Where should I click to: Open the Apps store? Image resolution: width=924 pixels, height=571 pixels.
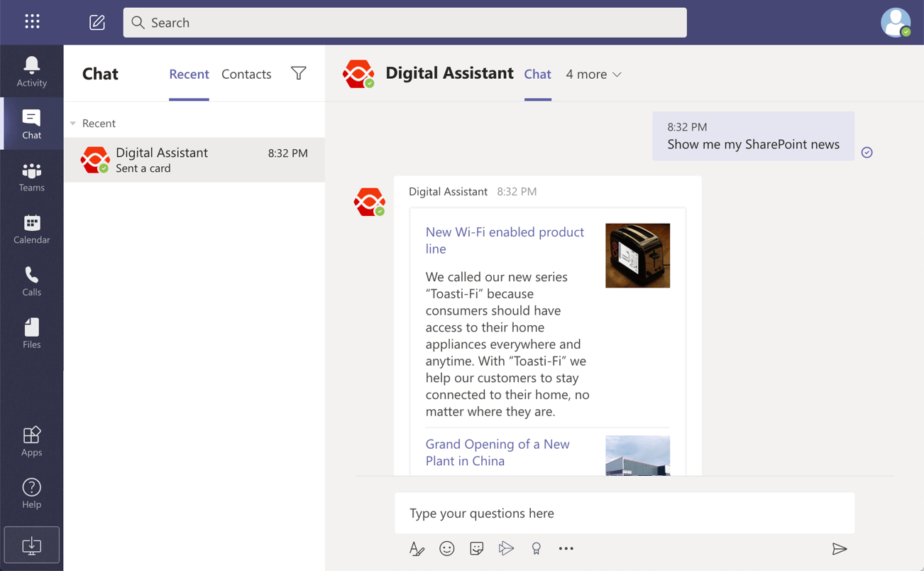pyautogui.click(x=31, y=440)
